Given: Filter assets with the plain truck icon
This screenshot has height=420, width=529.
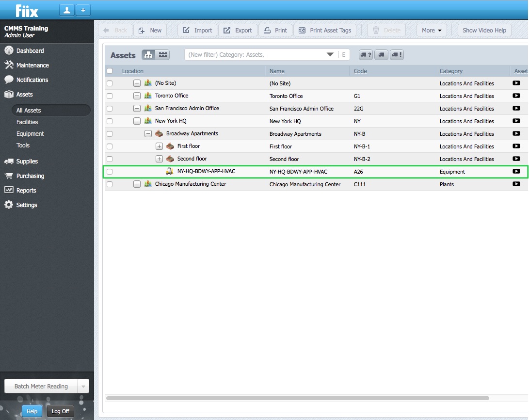Looking at the screenshot, I should (381, 55).
